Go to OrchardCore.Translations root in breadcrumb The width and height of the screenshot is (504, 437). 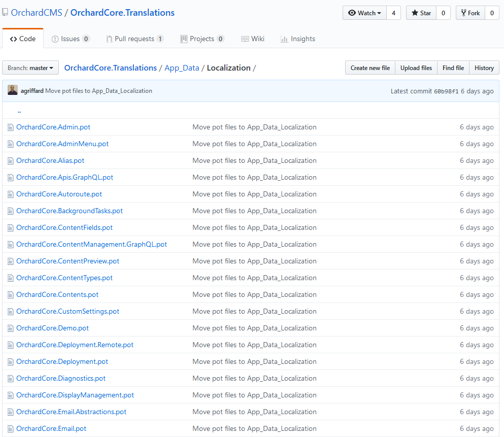coord(111,68)
